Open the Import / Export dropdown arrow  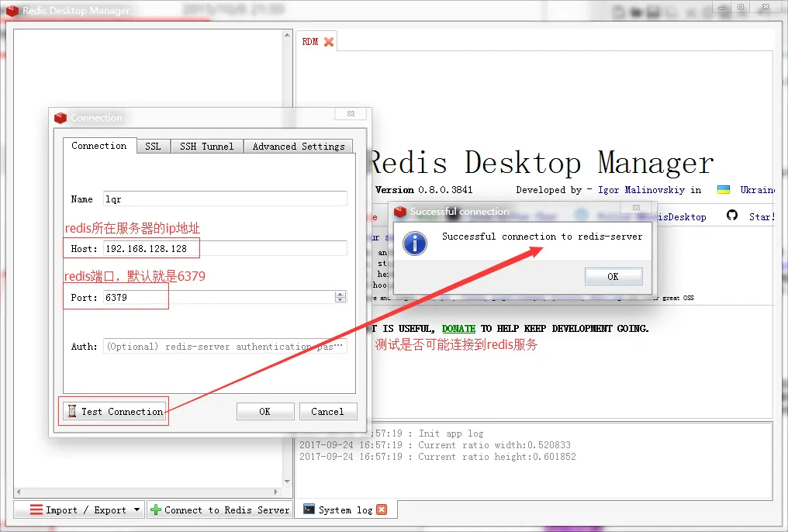tap(137, 510)
